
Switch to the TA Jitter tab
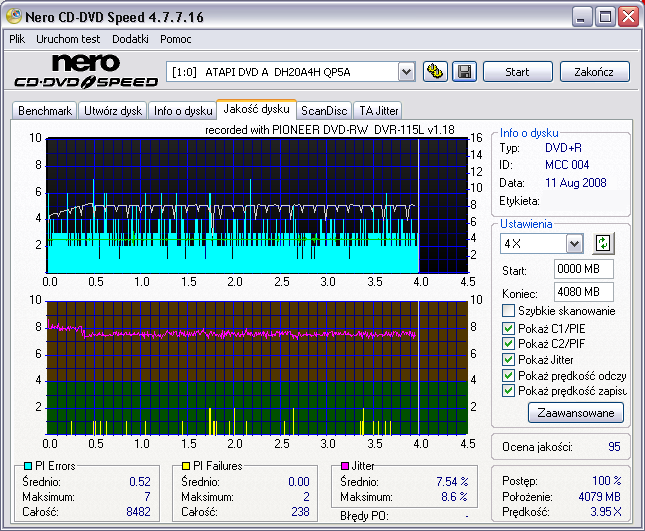coord(379,111)
